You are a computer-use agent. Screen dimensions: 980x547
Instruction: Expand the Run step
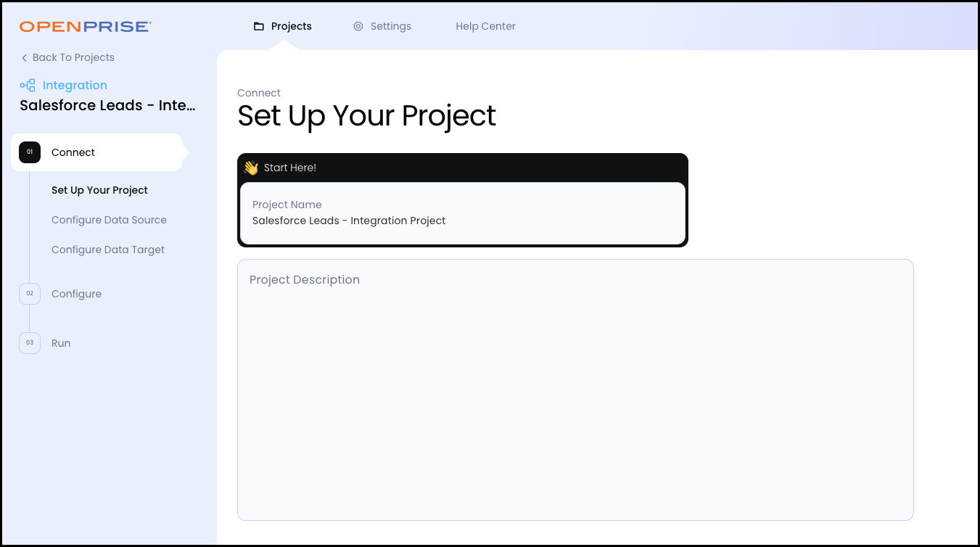pos(61,343)
